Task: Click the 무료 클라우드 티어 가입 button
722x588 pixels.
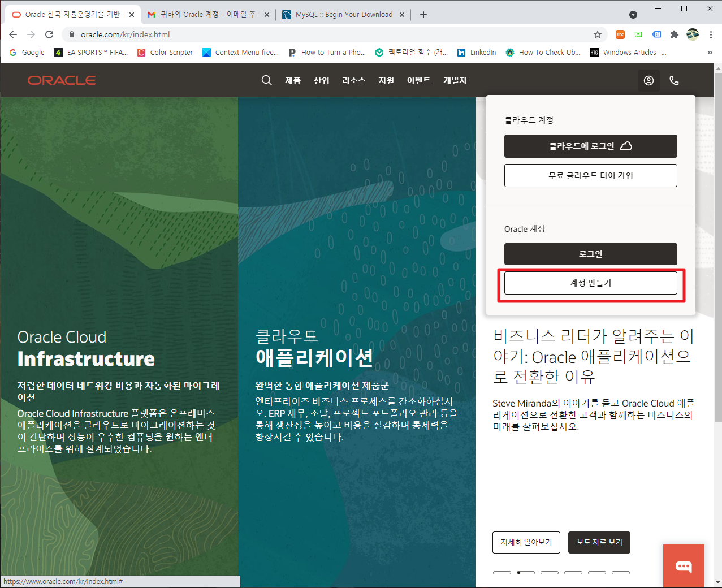Action: coord(590,175)
